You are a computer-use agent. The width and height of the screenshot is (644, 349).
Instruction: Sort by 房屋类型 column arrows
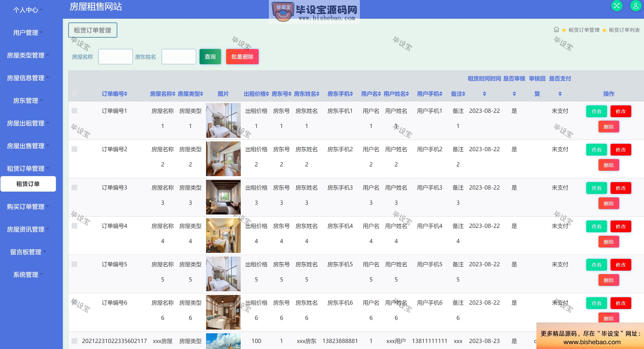point(201,94)
